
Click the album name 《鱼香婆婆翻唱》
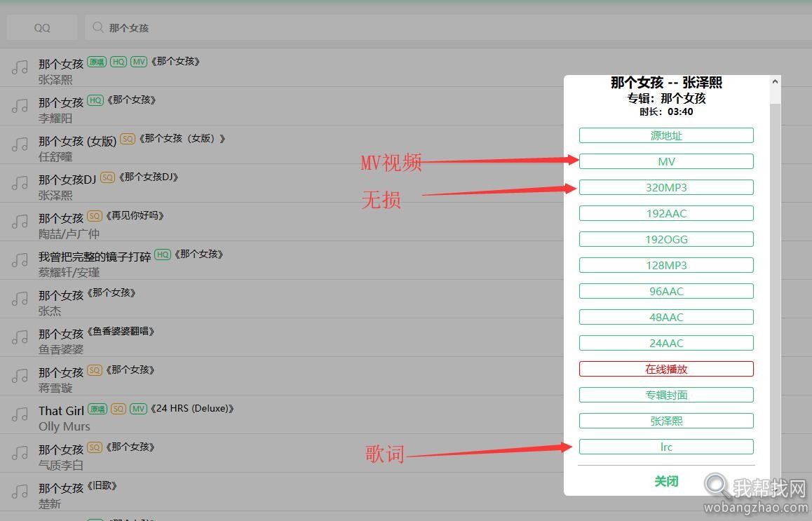[121, 332]
